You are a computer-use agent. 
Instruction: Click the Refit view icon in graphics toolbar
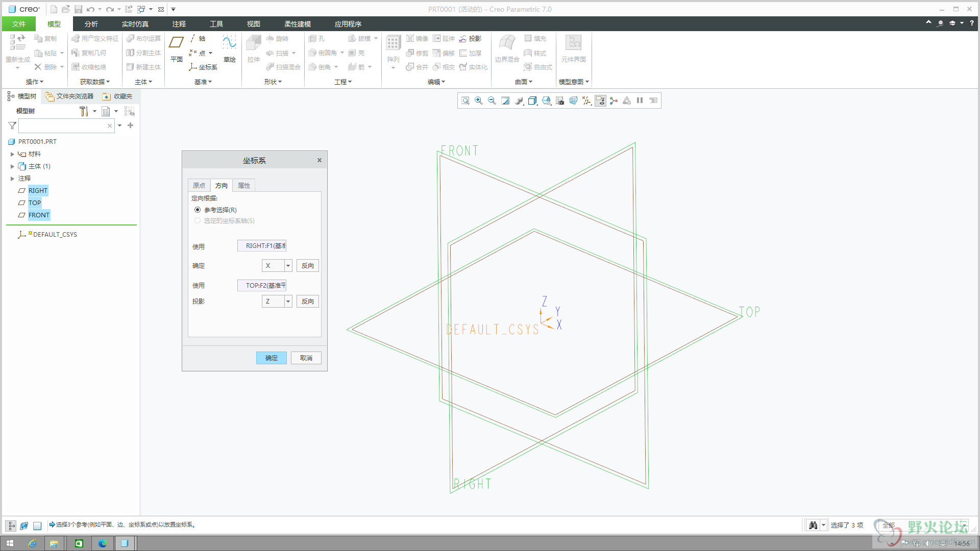[x=465, y=101]
